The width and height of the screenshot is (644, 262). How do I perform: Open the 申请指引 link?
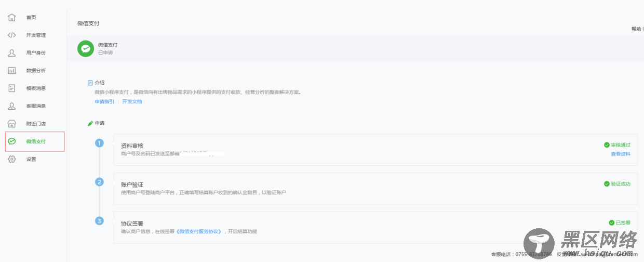click(104, 101)
